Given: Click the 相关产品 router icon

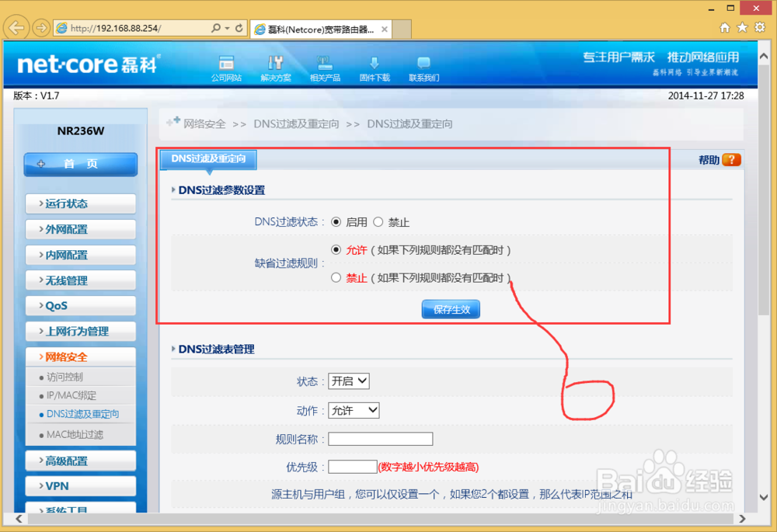Looking at the screenshot, I should [x=325, y=63].
